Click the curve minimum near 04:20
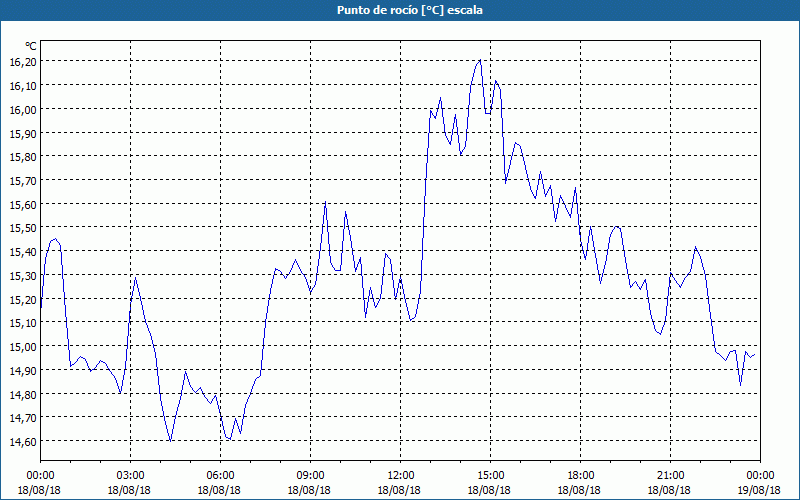 click(170, 441)
